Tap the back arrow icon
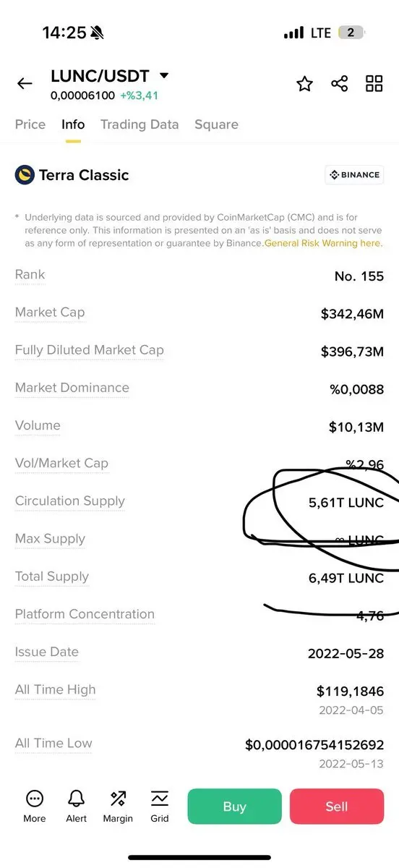Screen dimensions: 399x868 (25, 83)
